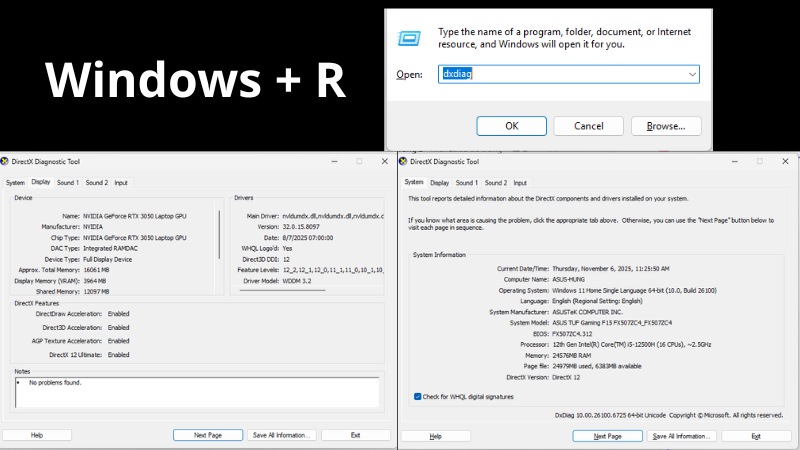800x450 pixels.
Task: Open Input tab in right DirectX window
Action: coord(520,183)
